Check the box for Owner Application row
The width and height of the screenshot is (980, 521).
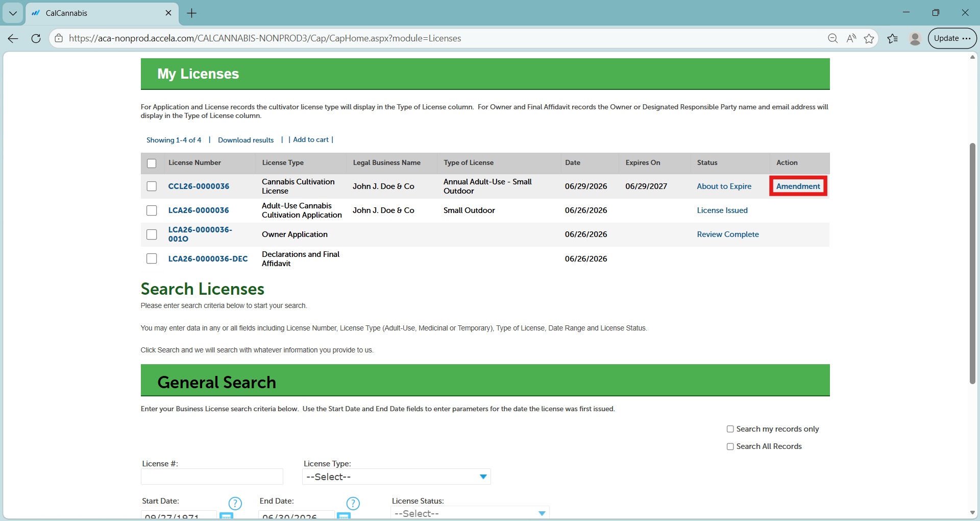click(x=152, y=234)
